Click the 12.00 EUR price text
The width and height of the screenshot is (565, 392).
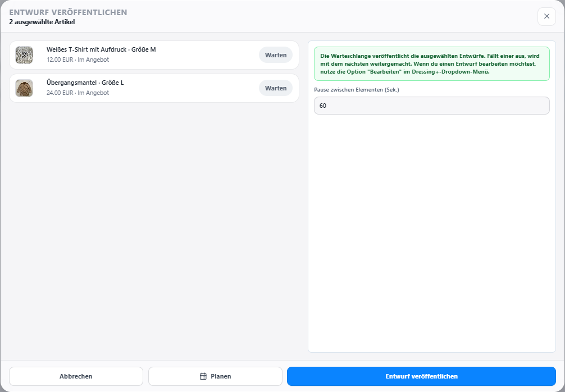60,60
